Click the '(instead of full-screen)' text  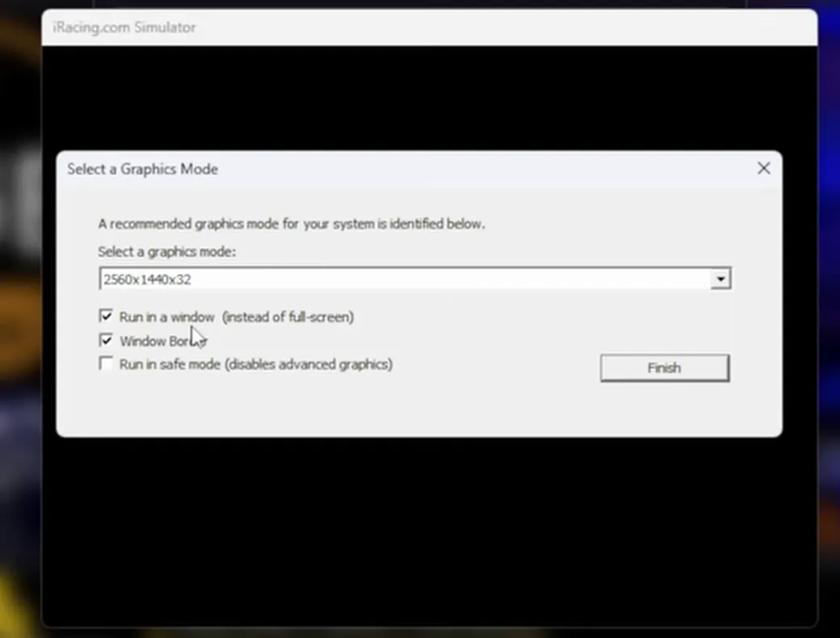288,317
